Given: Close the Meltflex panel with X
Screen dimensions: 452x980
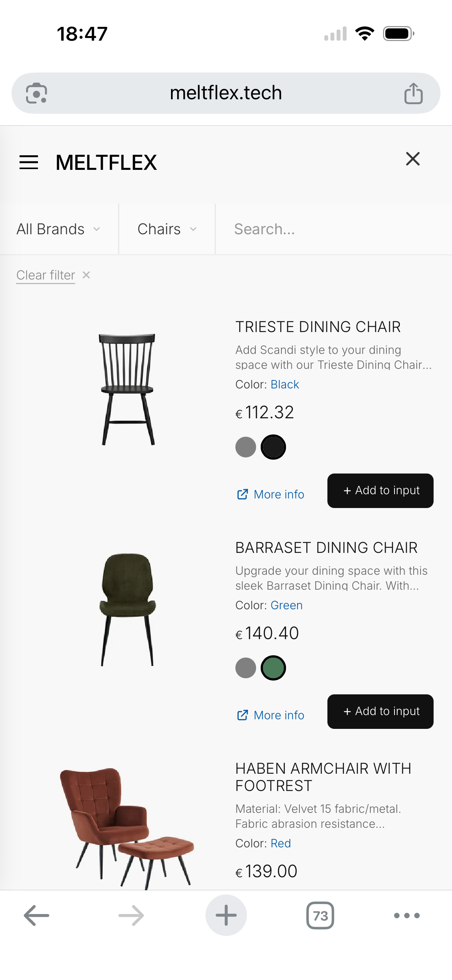Looking at the screenshot, I should (413, 159).
